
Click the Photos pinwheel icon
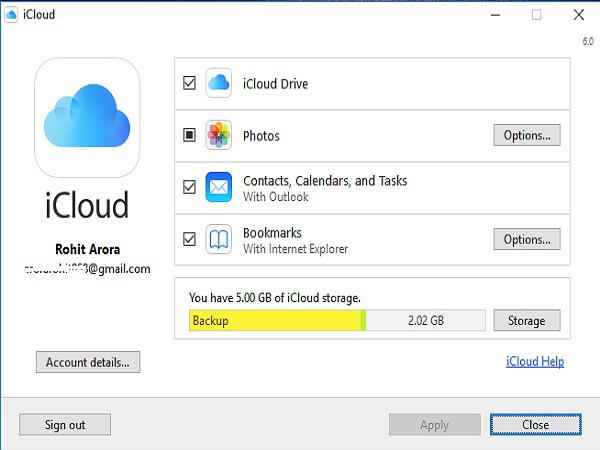pyautogui.click(x=219, y=135)
